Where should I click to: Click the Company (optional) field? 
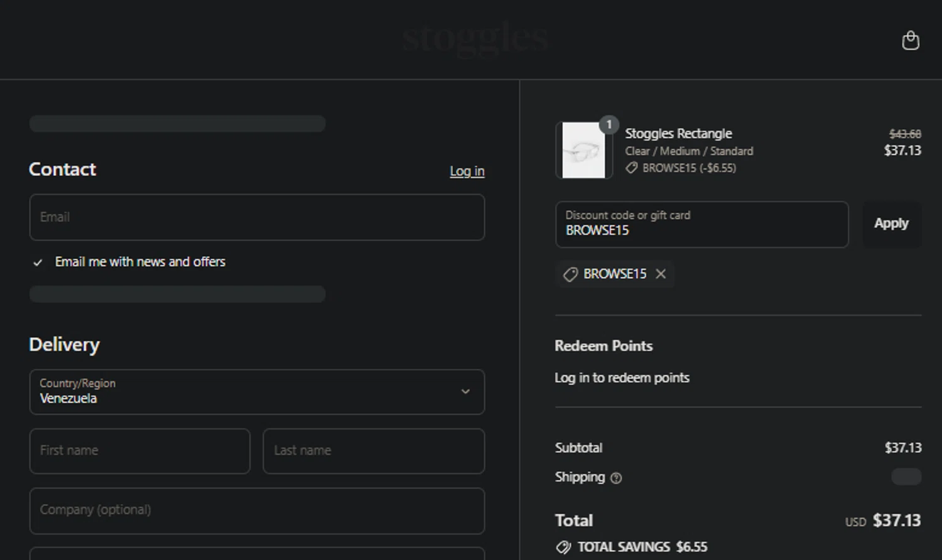click(257, 510)
